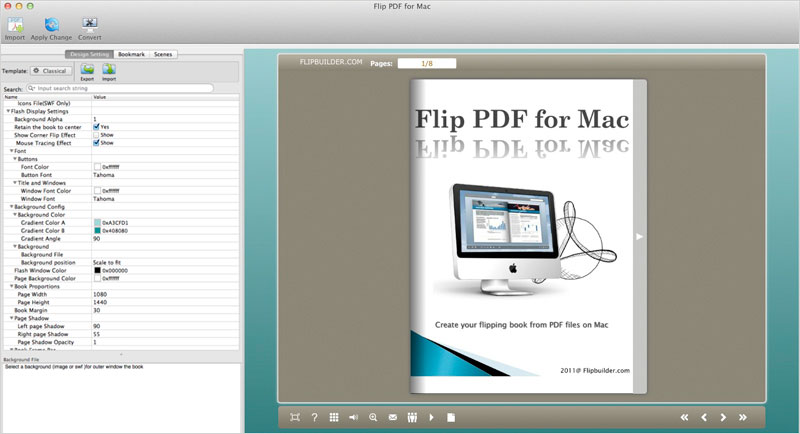Collapse the Font group
Screen dimensions: 800x434
click(12, 151)
